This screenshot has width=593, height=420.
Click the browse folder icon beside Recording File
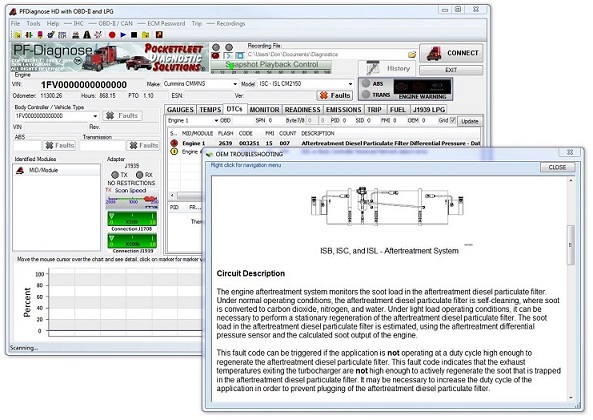412,54
